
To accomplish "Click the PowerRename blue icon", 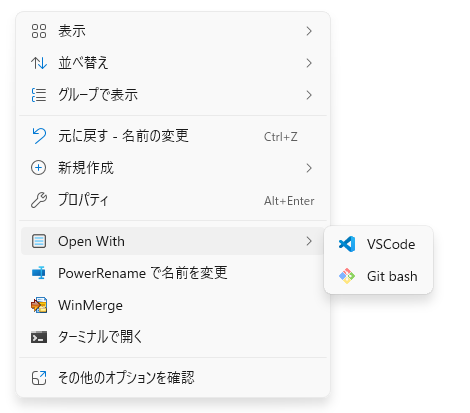I will (39, 273).
